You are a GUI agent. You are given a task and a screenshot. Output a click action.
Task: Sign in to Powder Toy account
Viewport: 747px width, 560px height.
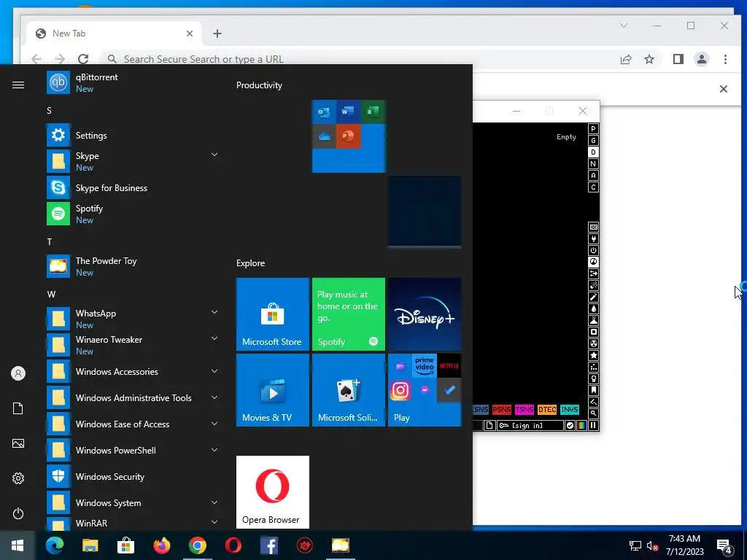[x=530, y=425]
